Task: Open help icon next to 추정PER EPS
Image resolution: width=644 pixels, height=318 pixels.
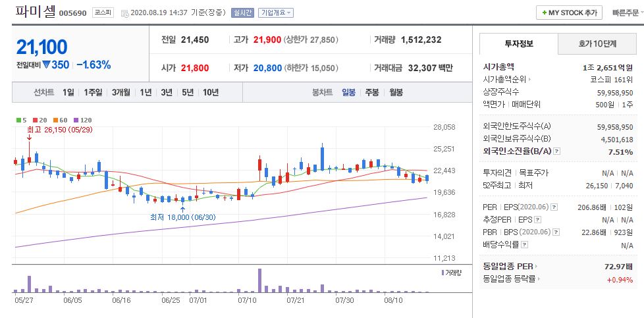Action: point(538,220)
